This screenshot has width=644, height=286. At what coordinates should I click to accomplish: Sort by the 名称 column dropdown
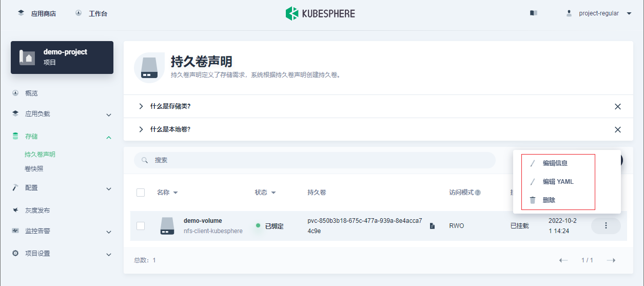(167, 193)
